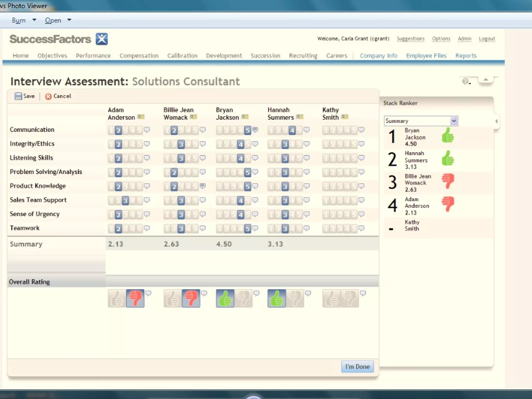Rate Kathy Smith's Communication as 3
Image resolution: width=532 pixels, height=399 pixels.
click(340, 130)
